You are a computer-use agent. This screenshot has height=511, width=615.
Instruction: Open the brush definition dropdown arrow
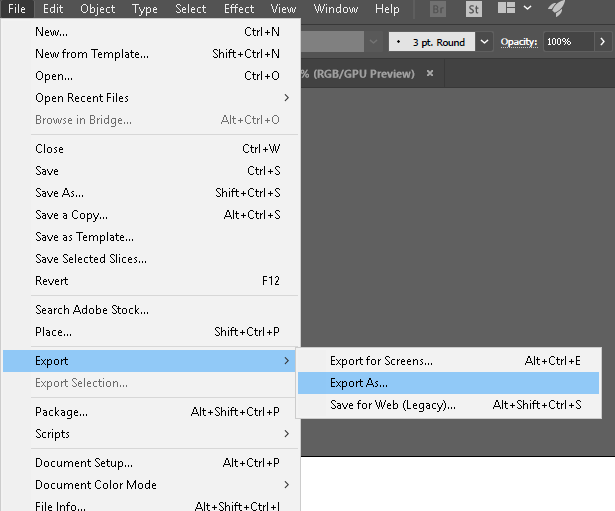tap(484, 42)
